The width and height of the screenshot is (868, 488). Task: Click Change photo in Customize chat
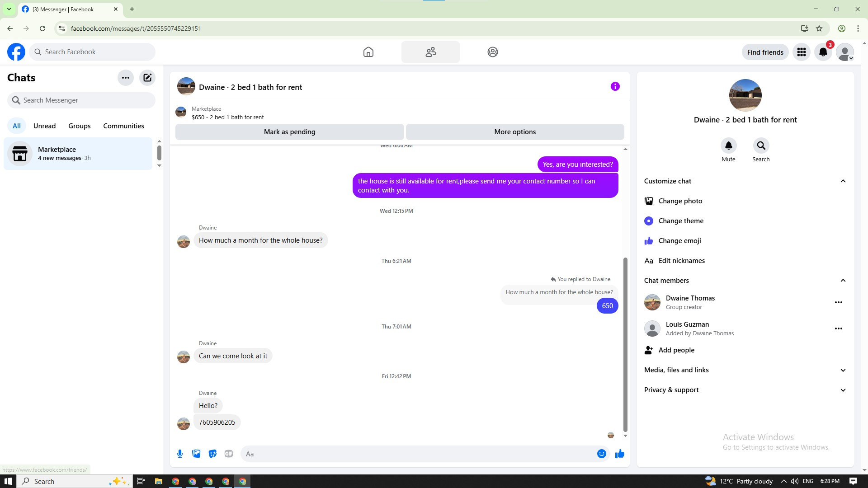click(745, 201)
